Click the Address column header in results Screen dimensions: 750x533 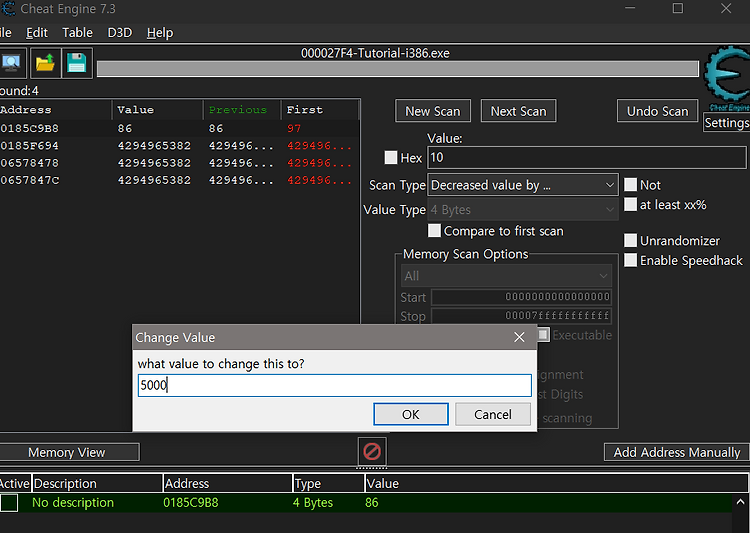point(55,110)
